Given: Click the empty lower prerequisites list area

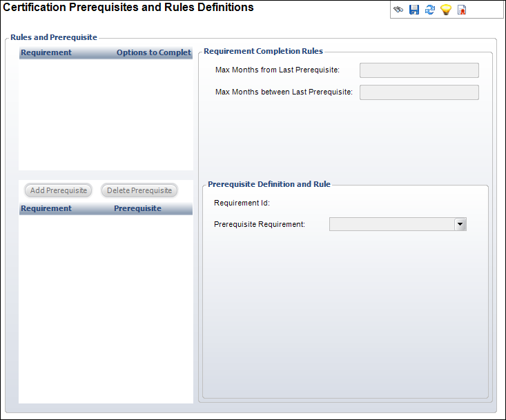Looking at the screenshot, I should click(106, 308).
